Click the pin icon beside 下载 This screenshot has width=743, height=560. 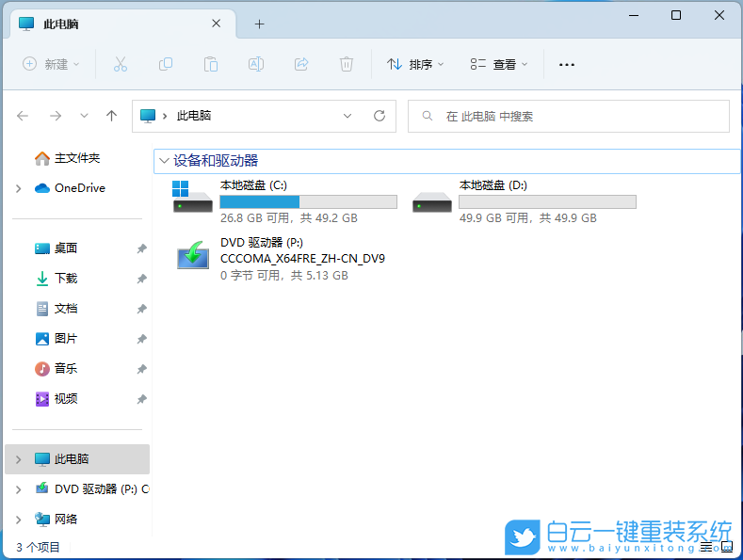[141, 279]
